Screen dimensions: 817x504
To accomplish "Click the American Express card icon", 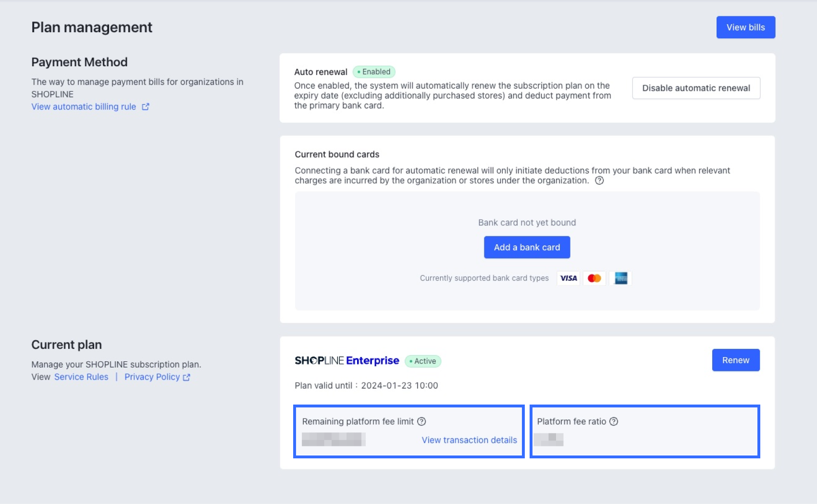I will click(x=620, y=278).
